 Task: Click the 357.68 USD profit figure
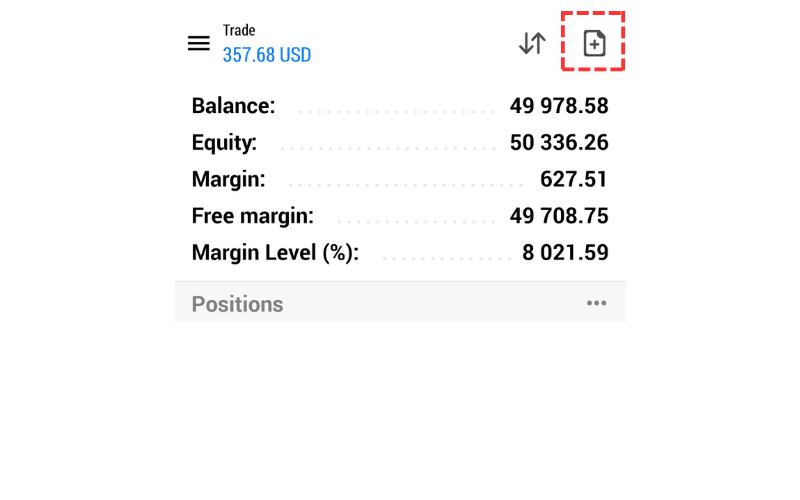pyautogui.click(x=267, y=55)
